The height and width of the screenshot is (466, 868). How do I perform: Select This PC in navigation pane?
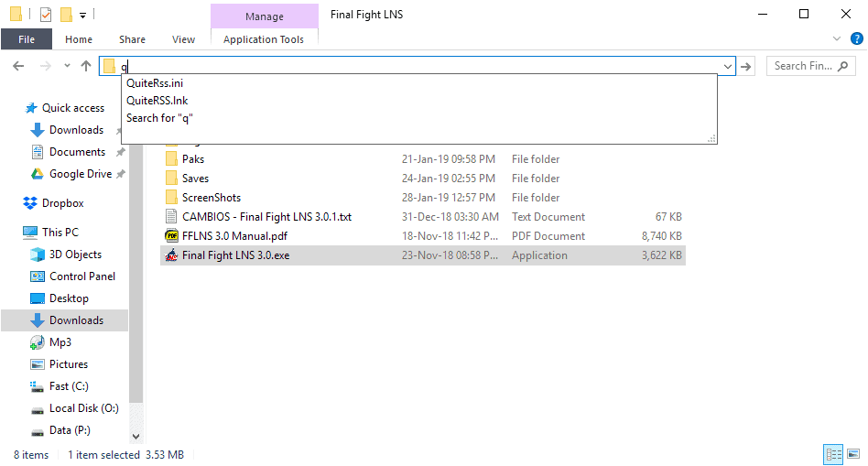pos(60,233)
